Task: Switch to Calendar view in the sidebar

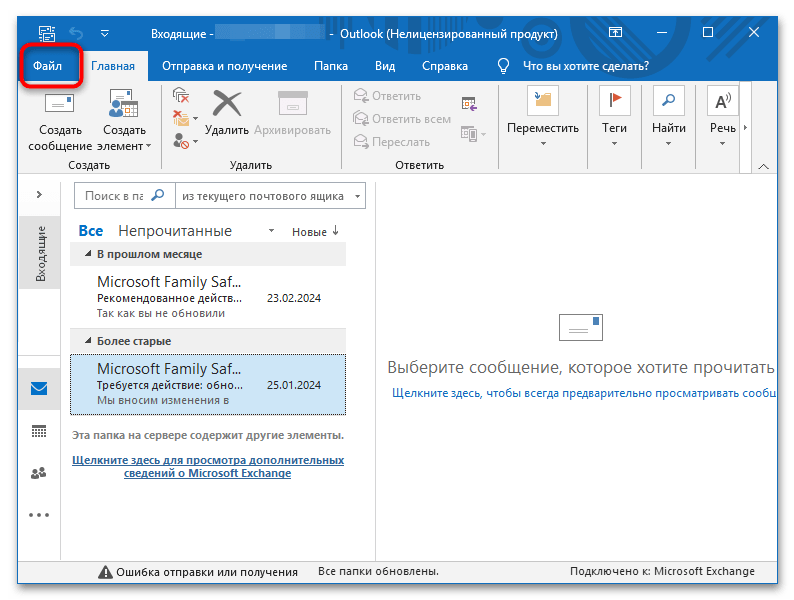Action: pyautogui.click(x=39, y=431)
